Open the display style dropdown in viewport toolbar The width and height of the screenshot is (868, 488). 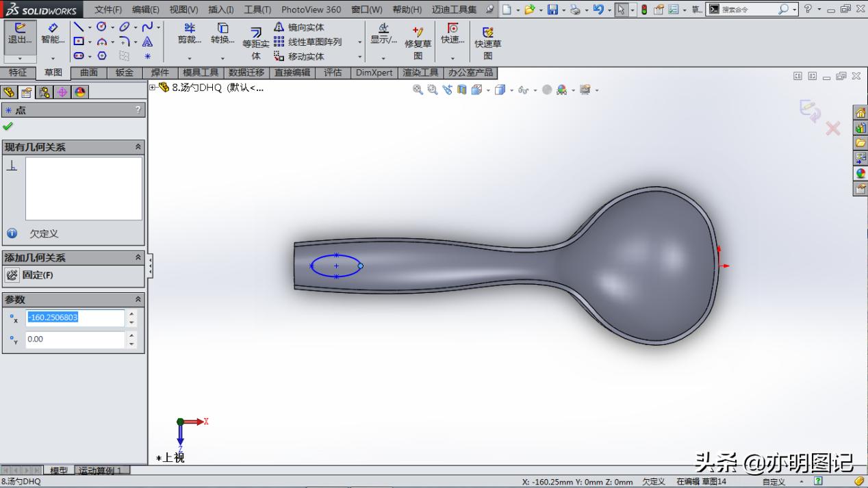tap(511, 90)
